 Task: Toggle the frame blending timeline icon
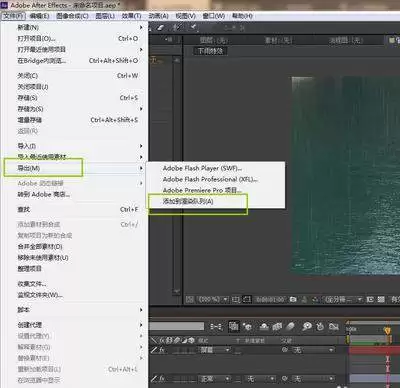pyautogui.click(x=277, y=326)
